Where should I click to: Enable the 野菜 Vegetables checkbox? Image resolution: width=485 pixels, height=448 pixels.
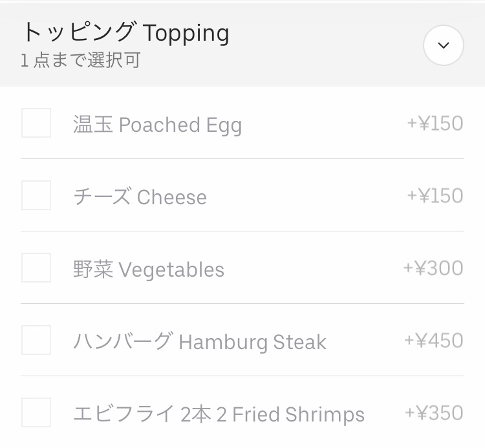pyautogui.click(x=36, y=268)
